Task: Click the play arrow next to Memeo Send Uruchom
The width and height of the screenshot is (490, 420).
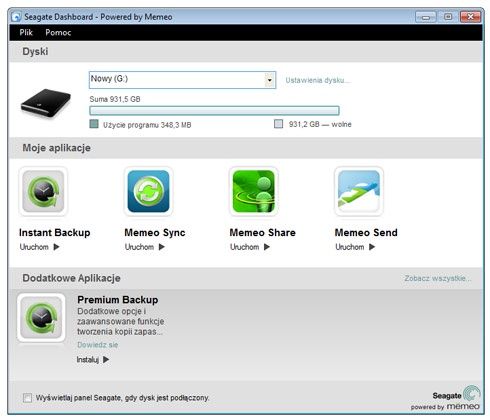Action: (x=372, y=247)
